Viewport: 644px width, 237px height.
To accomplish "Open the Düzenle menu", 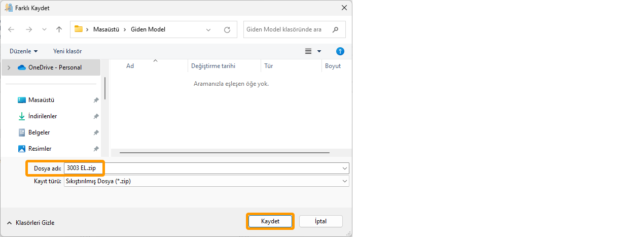I will (x=23, y=51).
